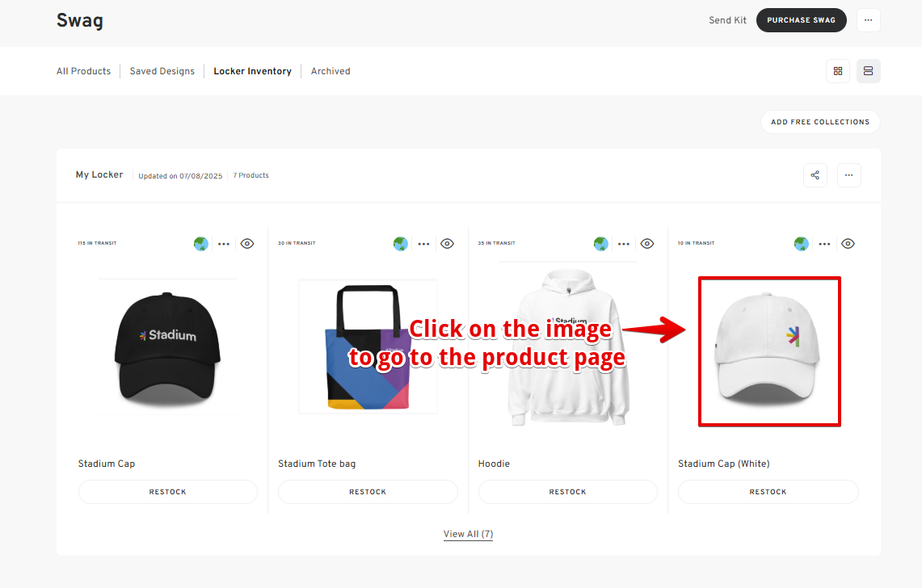Open three-dot menu on Stadium Cap (White) card

(825, 244)
